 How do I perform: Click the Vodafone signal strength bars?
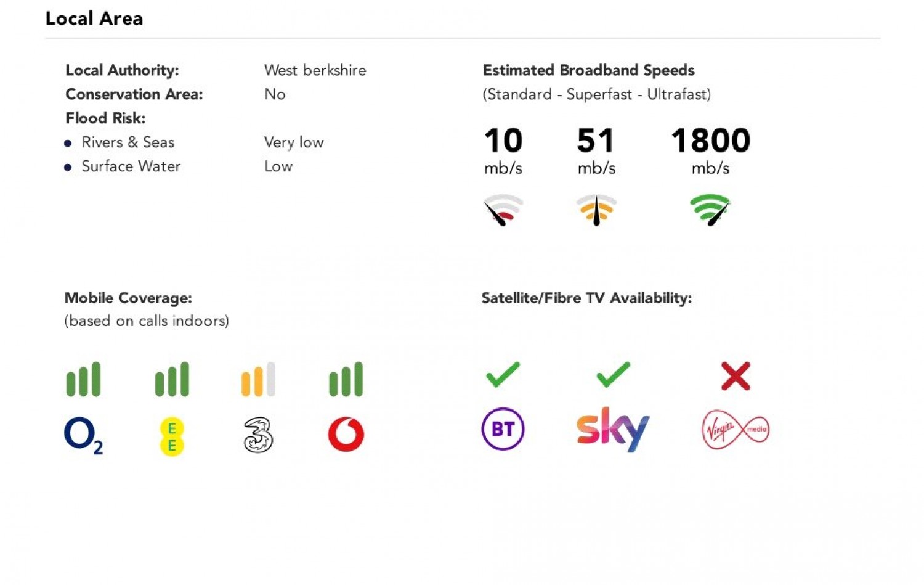346,379
